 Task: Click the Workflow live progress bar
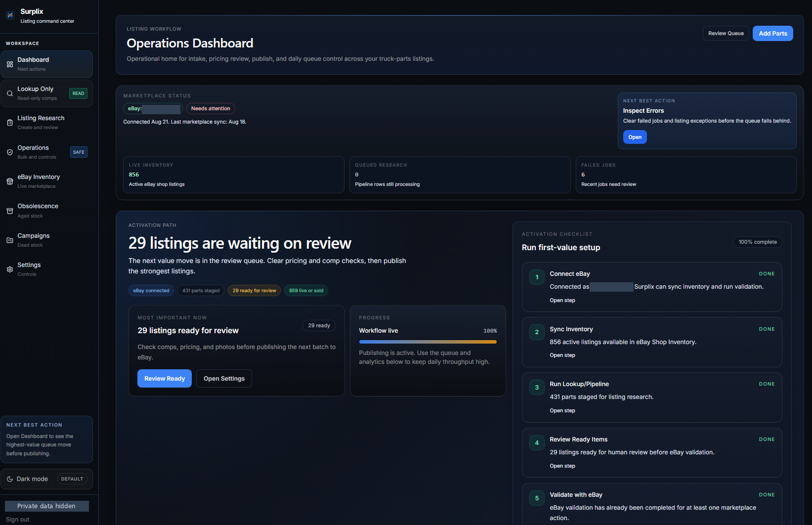click(x=428, y=342)
